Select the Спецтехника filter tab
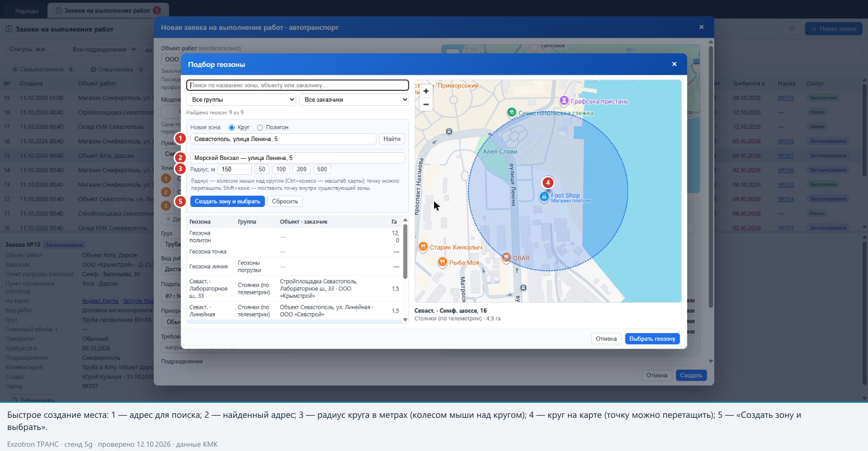The height and width of the screenshot is (451, 868). pyautogui.click(x=116, y=69)
